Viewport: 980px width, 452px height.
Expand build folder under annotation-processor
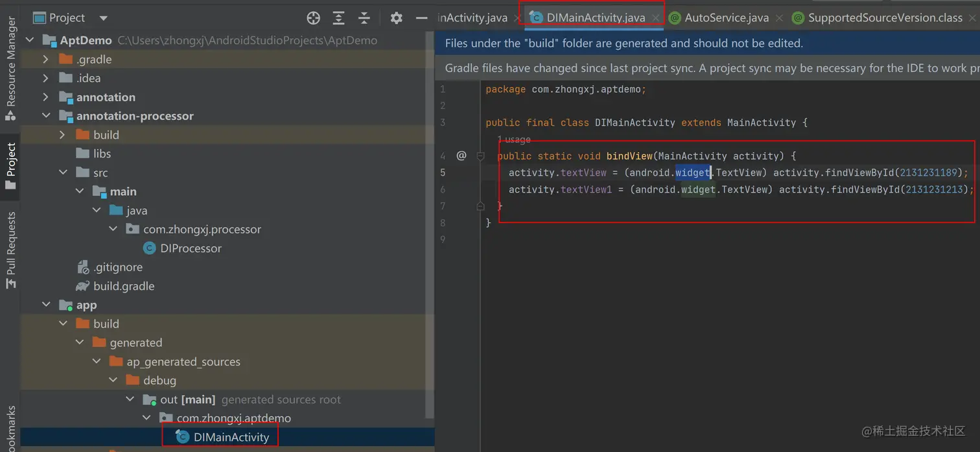point(62,135)
